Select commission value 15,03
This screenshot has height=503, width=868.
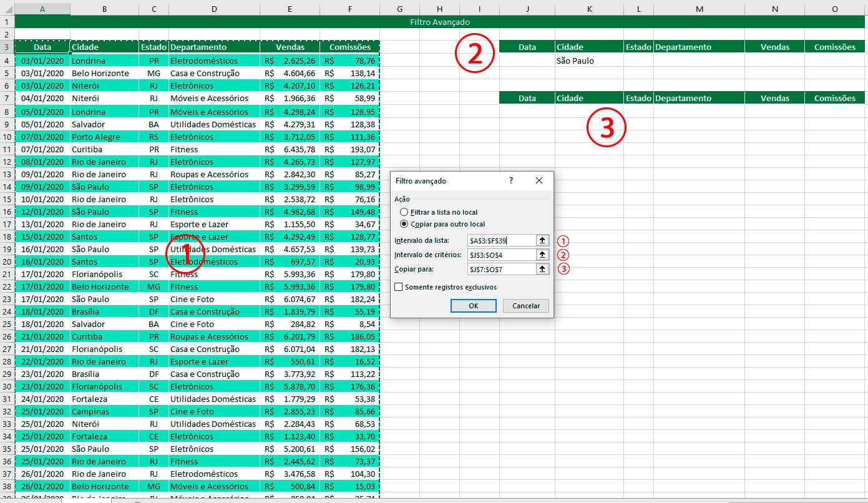[x=349, y=486]
